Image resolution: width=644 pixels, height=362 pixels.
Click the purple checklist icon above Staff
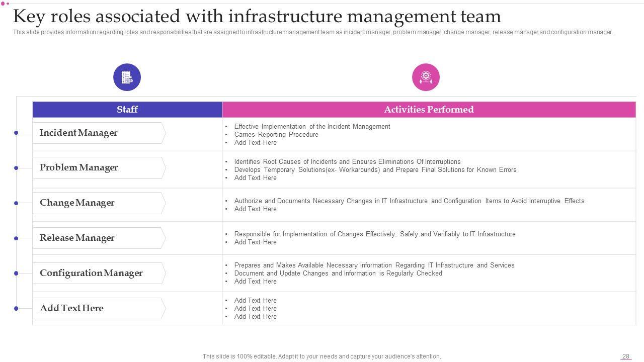[127, 77]
